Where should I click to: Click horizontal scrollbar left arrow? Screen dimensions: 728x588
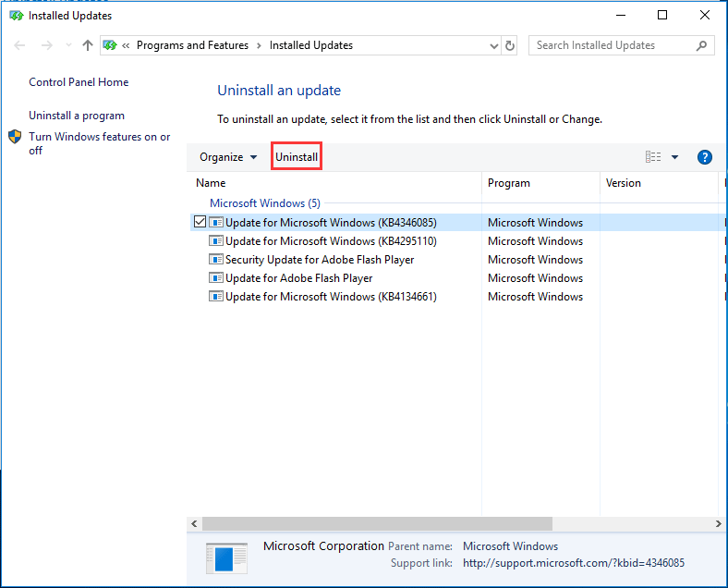pos(194,524)
